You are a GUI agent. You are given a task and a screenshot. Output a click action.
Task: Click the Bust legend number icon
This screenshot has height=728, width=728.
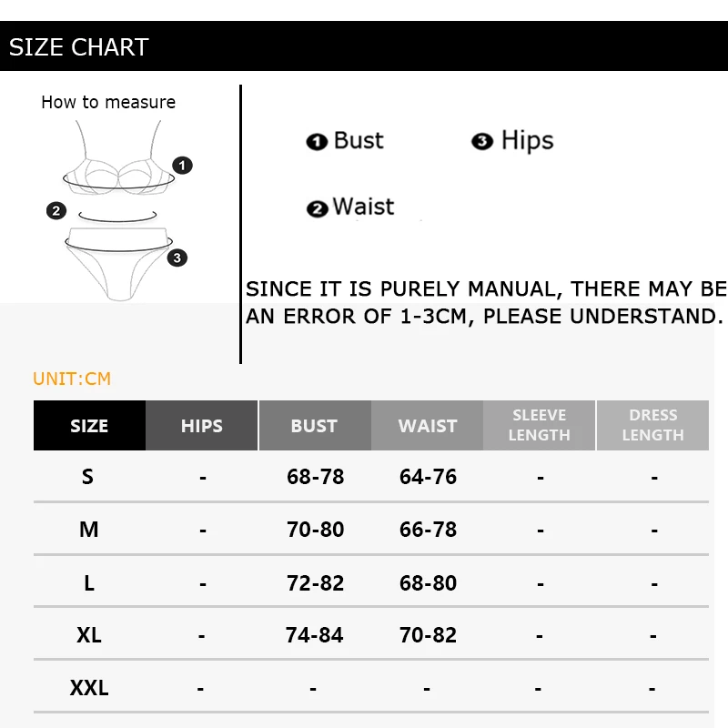click(317, 142)
